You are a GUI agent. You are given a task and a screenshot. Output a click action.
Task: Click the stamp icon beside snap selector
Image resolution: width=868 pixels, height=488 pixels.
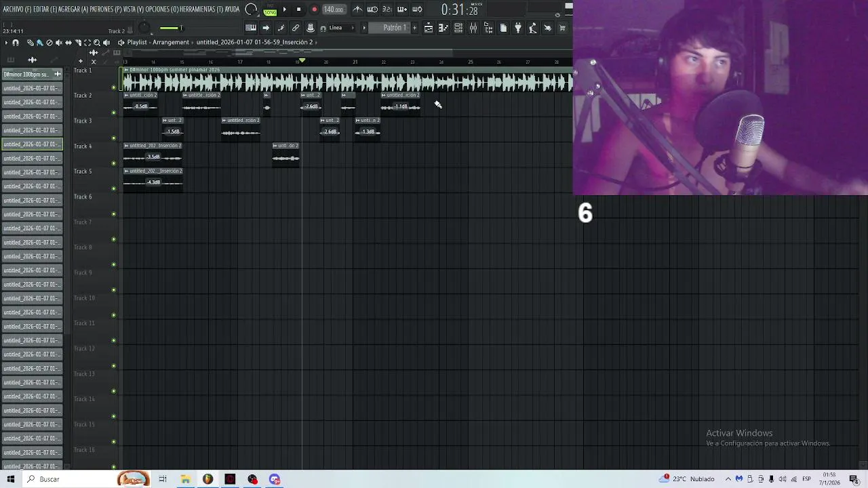click(311, 28)
